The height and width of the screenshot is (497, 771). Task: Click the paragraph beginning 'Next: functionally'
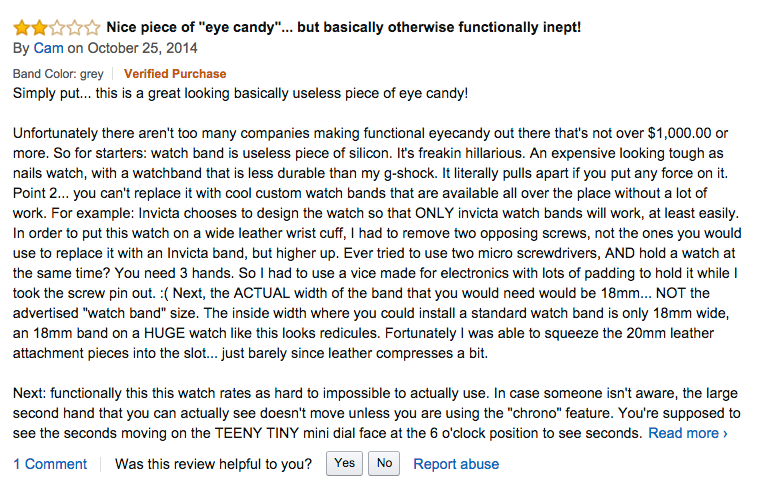tap(377, 413)
